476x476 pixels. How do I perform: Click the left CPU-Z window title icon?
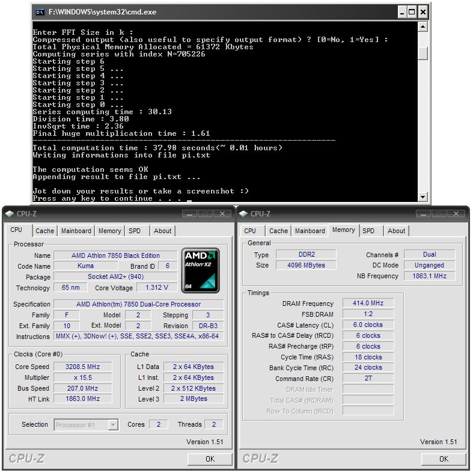[x=10, y=214]
